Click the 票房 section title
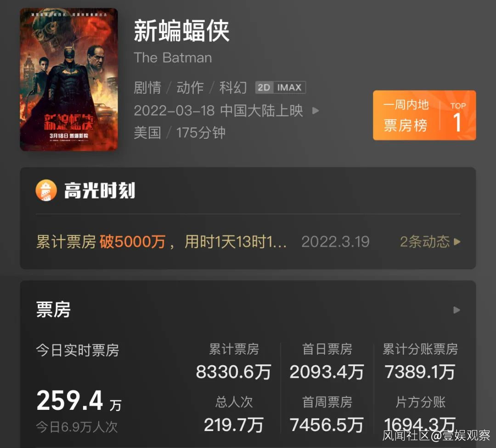Viewport: 496px width, 448px height. [x=53, y=309]
